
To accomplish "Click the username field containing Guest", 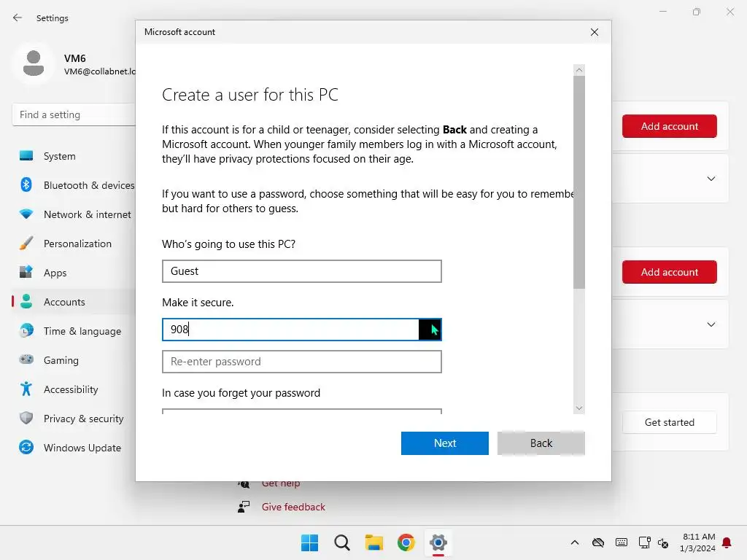I will 301,271.
